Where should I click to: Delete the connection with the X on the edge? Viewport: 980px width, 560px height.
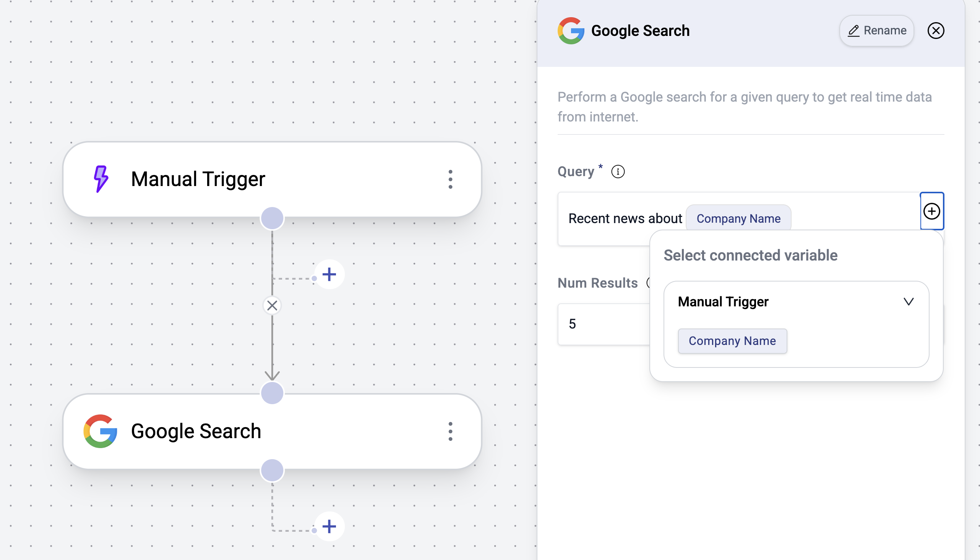pos(272,306)
